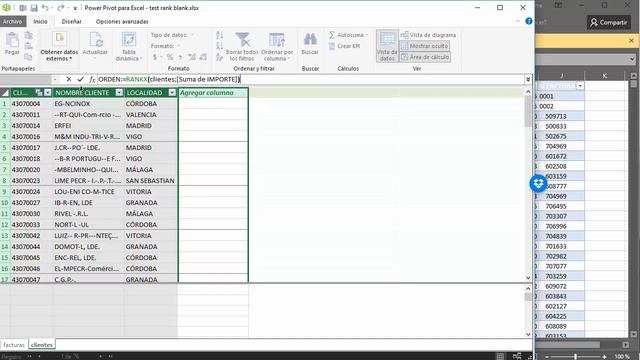Viewport: 640px width, 360px height.
Task: Switch to the clientes sheet tab
Action: click(x=42, y=345)
